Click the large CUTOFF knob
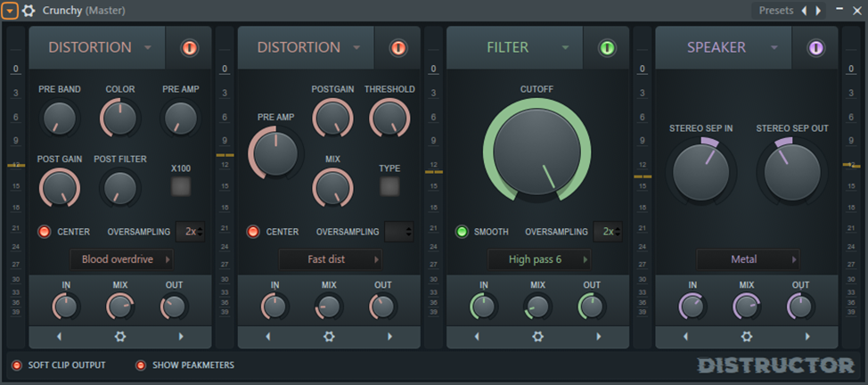 537,151
